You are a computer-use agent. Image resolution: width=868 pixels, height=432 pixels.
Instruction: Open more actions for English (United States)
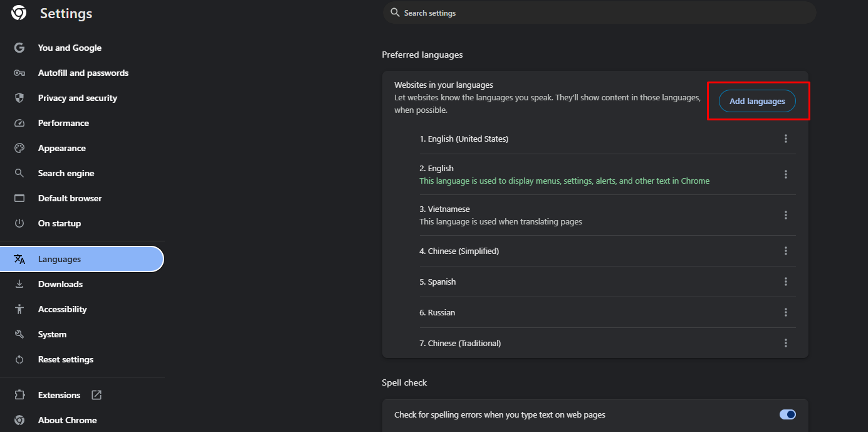786,139
